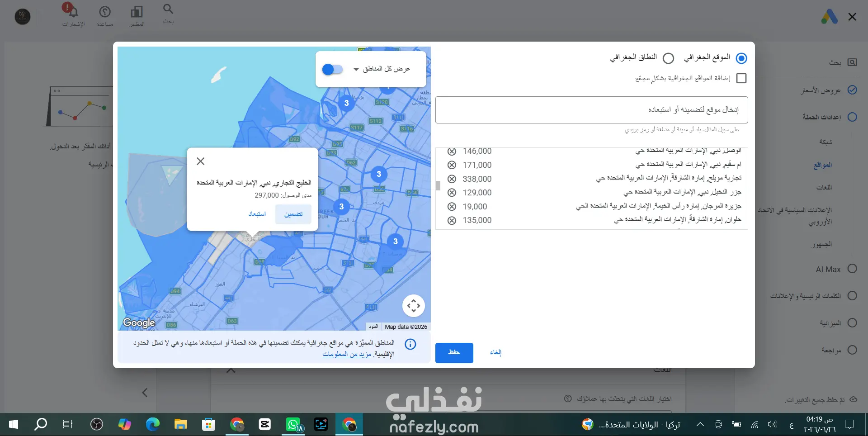Open Microsoft Store from the taskbar
This screenshot has height=436, width=868.
tap(209, 424)
